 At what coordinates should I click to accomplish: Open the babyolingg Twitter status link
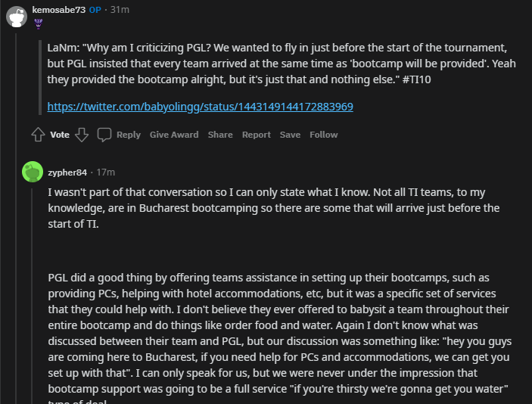tap(200, 107)
